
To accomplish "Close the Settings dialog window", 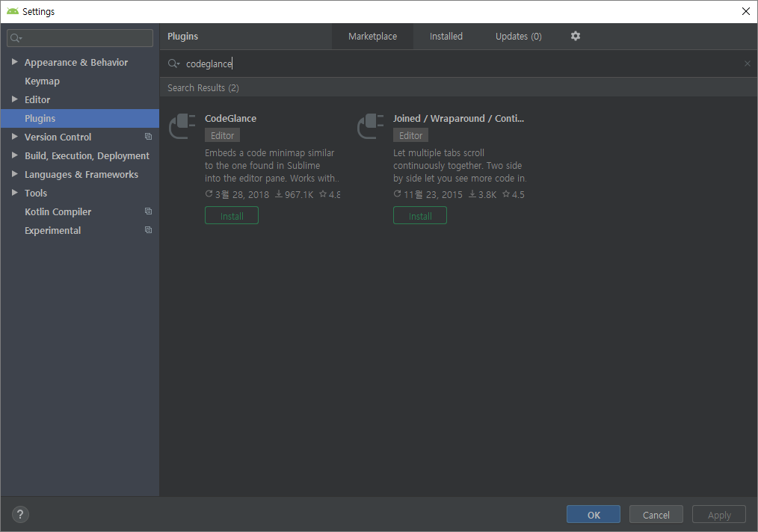I will coord(746,11).
